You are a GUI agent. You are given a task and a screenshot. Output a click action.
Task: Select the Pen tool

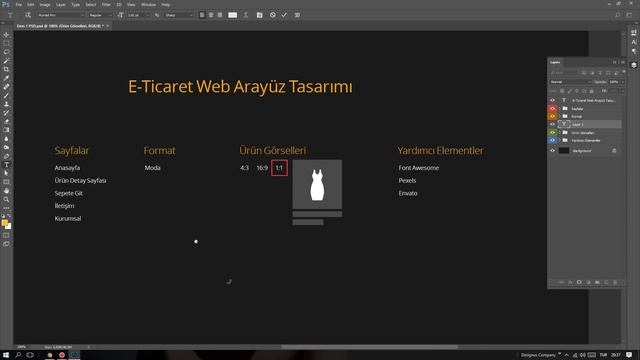pyautogui.click(x=6, y=156)
